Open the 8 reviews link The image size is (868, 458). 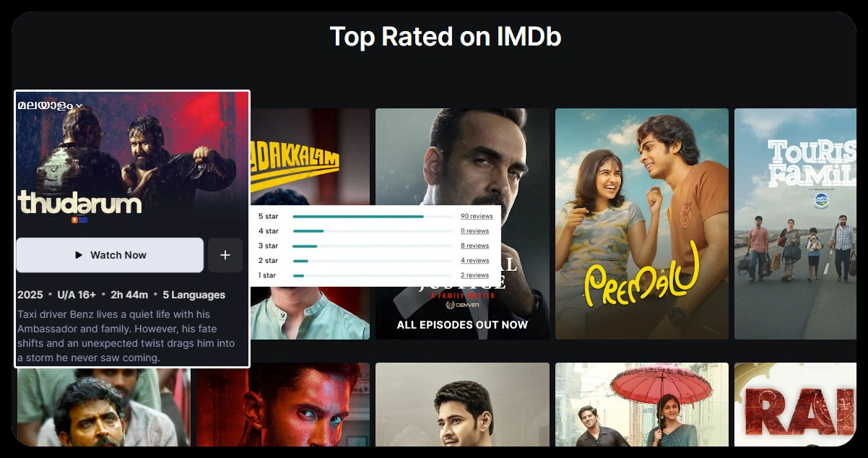(474, 246)
